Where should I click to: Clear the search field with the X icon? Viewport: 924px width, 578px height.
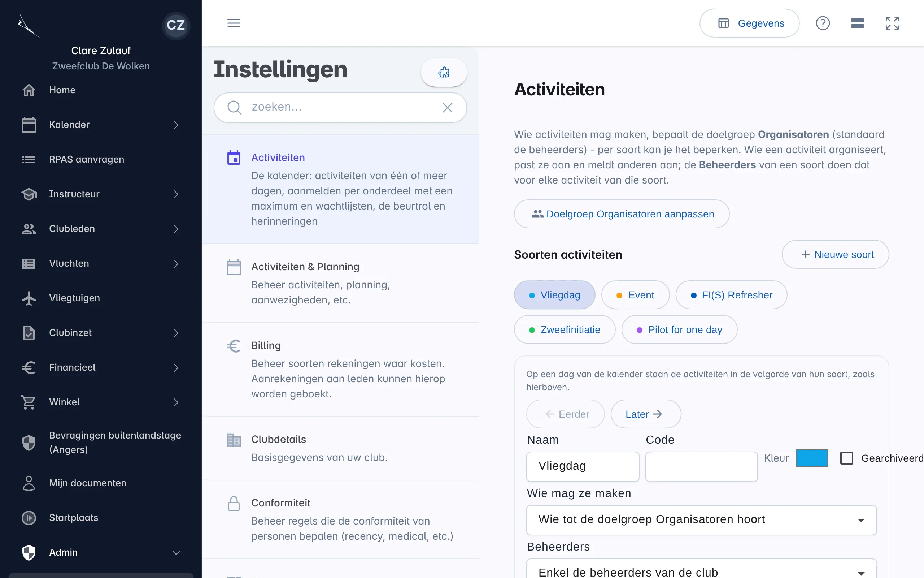(447, 107)
